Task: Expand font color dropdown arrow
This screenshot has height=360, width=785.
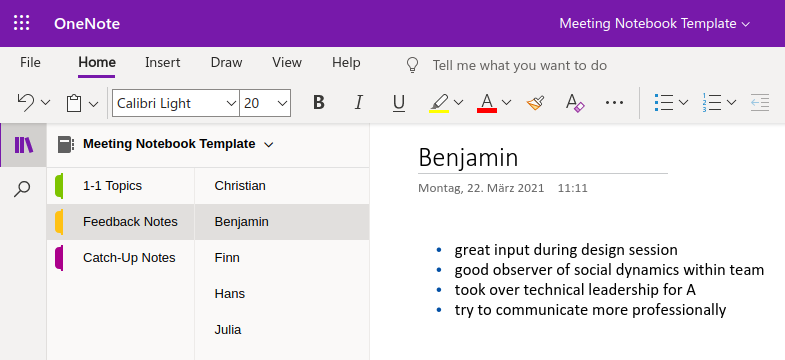Action: click(x=507, y=103)
